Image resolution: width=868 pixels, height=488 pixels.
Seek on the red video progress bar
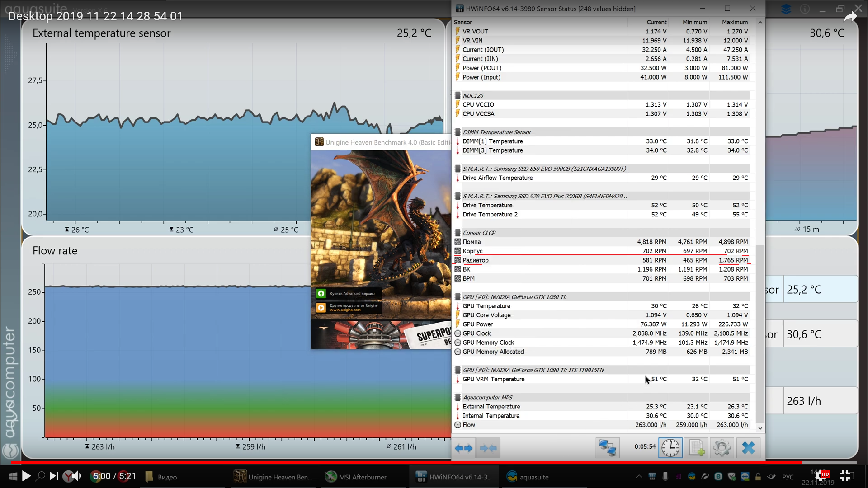click(407, 462)
